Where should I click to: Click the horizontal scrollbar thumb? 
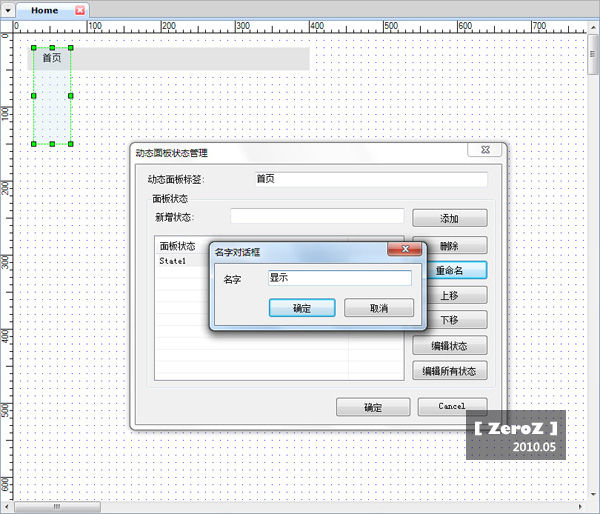57,507
